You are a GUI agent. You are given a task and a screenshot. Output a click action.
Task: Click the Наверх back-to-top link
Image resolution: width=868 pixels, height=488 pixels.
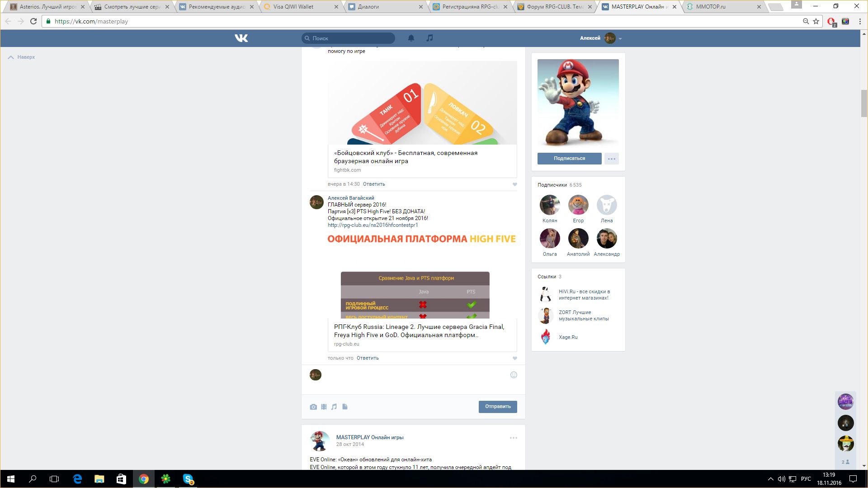click(x=22, y=57)
